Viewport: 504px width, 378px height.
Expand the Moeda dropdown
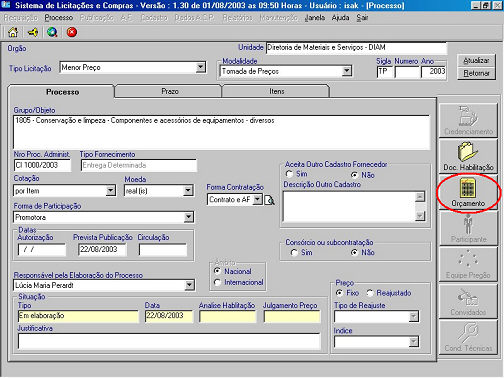pos(188,191)
